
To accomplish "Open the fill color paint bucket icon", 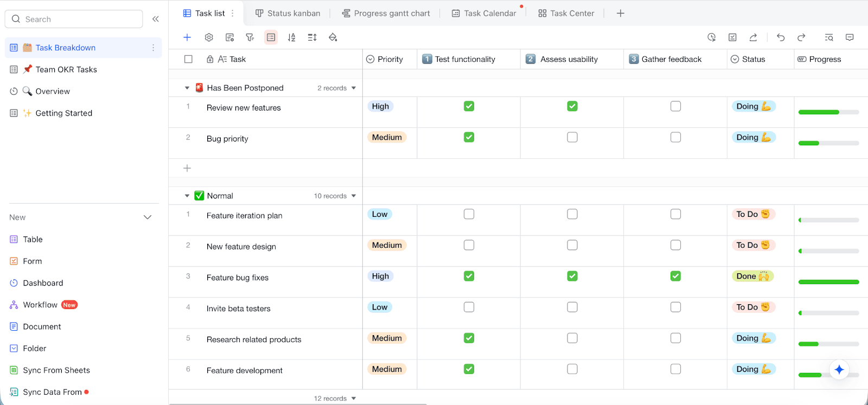I will (333, 37).
